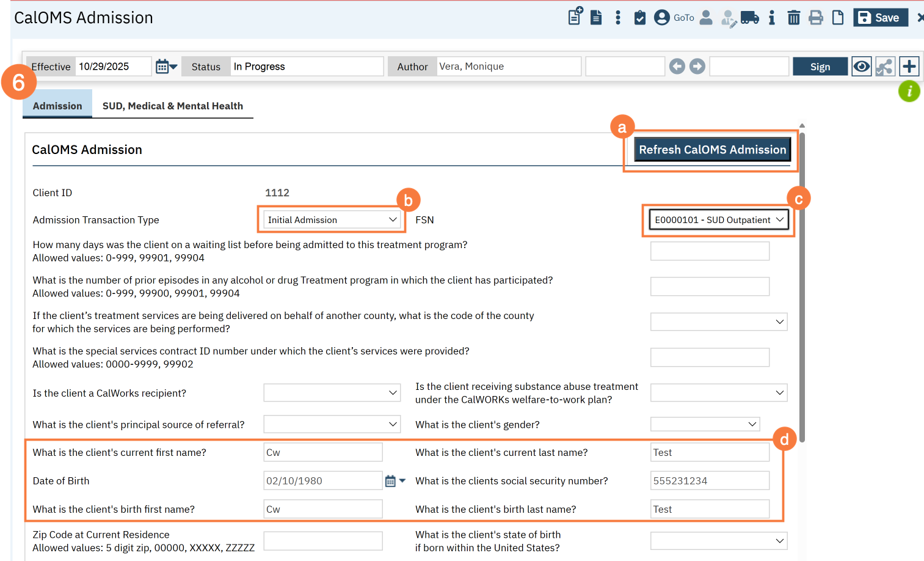Click the plus icon next to Sign
The height and width of the screenshot is (561, 924).
point(909,67)
